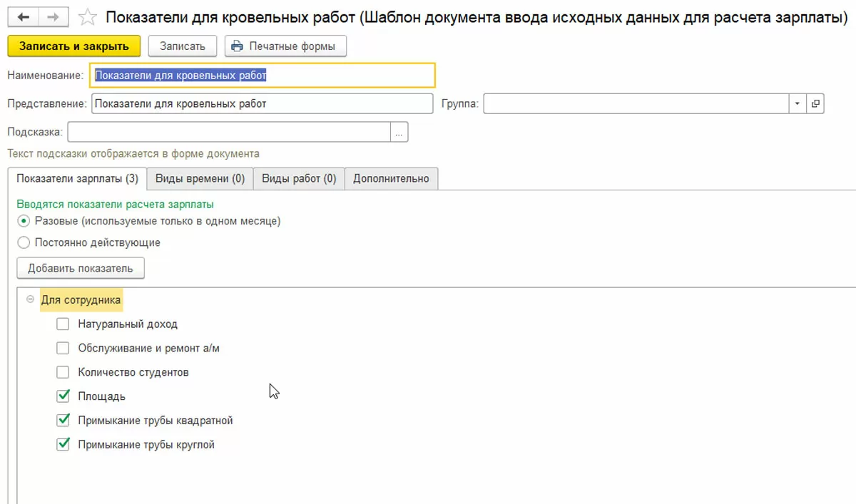Click the Записать button

[183, 46]
